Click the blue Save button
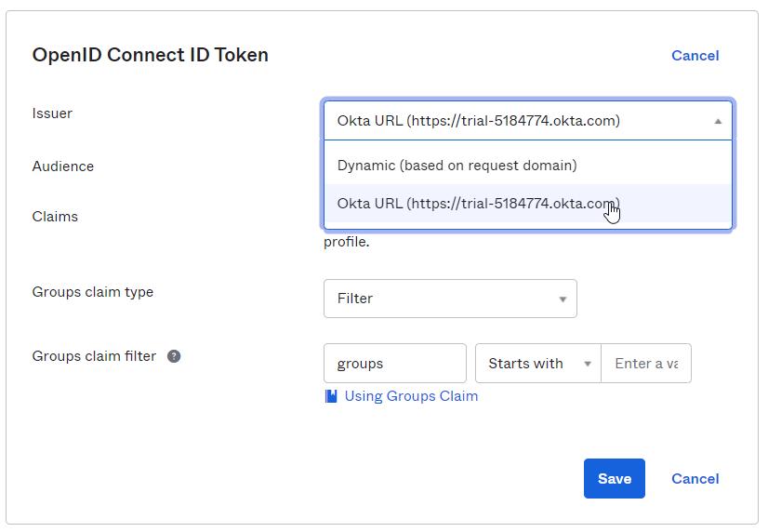This screenshot has width=768, height=532. [x=615, y=479]
